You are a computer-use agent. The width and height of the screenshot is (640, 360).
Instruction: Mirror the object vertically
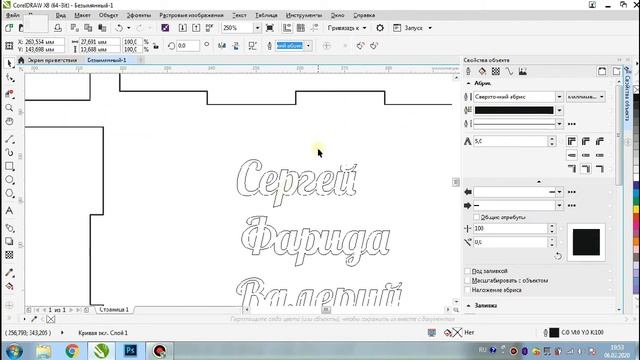(236, 46)
